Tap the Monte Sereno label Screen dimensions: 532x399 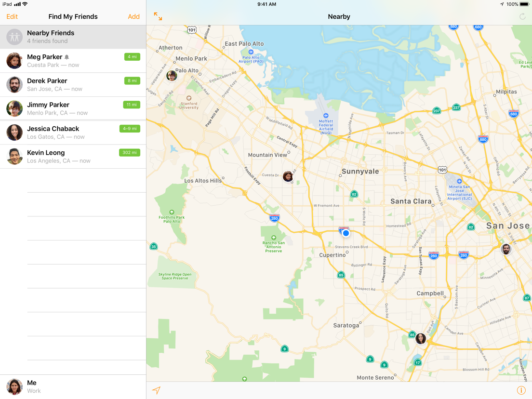point(375,378)
